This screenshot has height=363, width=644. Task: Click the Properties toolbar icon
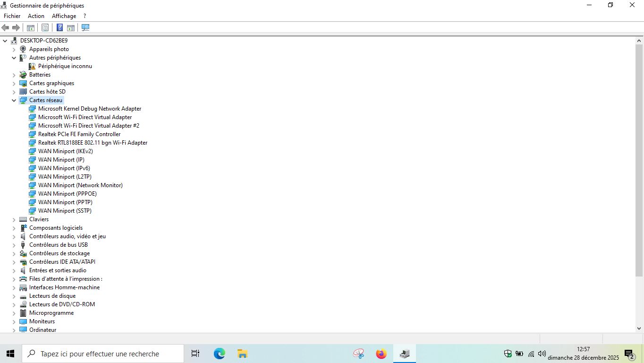point(45,27)
